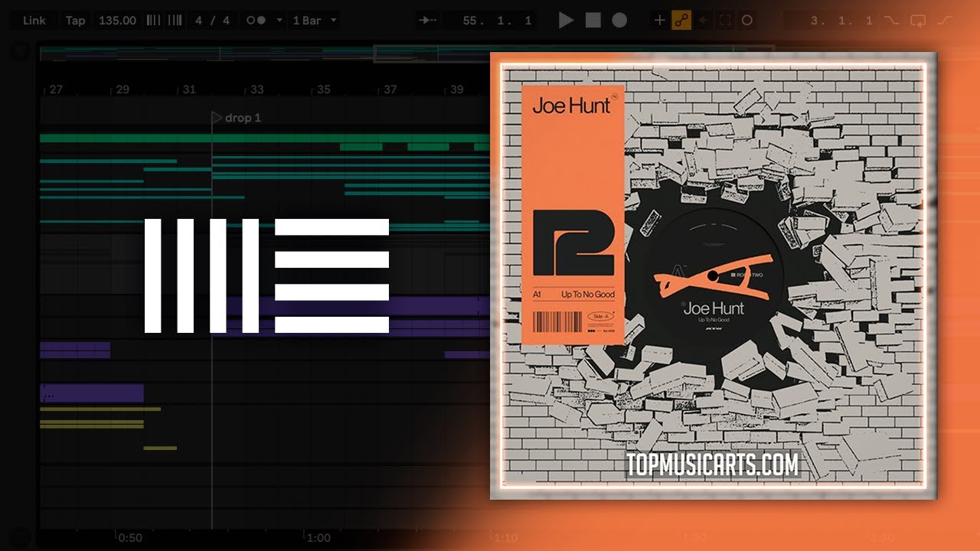Select the large purple clip above yellow clips

pos(92,393)
